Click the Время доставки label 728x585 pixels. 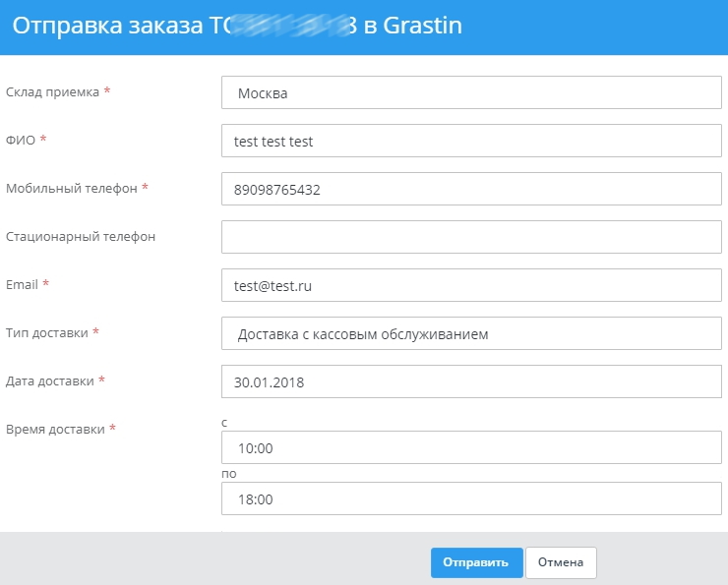tap(54, 429)
